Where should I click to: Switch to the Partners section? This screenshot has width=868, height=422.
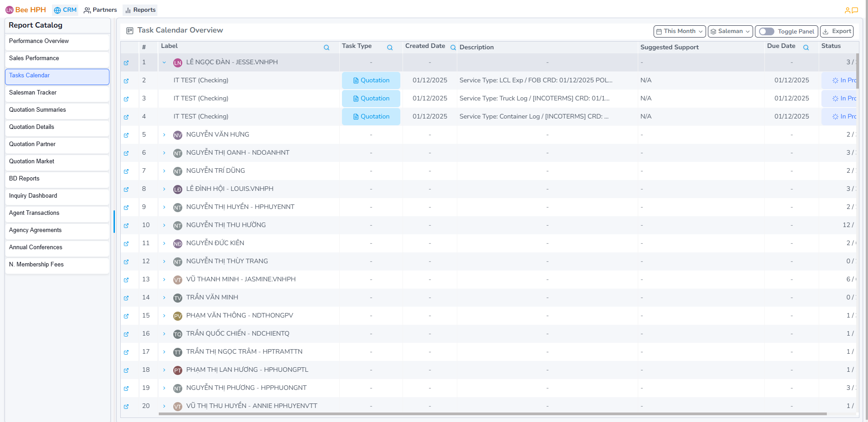100,9
